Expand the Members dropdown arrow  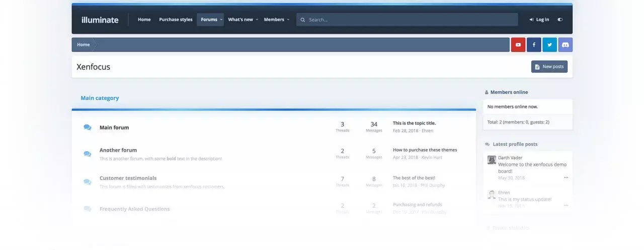click(x=288, y=20)
